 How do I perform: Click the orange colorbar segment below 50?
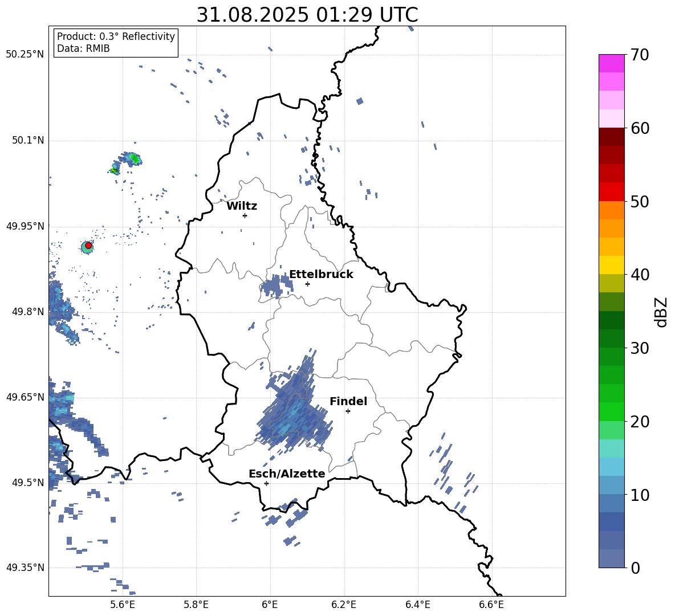point(611,210)
